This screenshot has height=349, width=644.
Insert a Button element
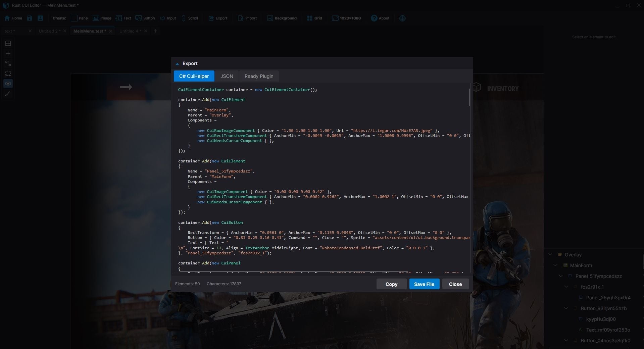tap(145, 18)
